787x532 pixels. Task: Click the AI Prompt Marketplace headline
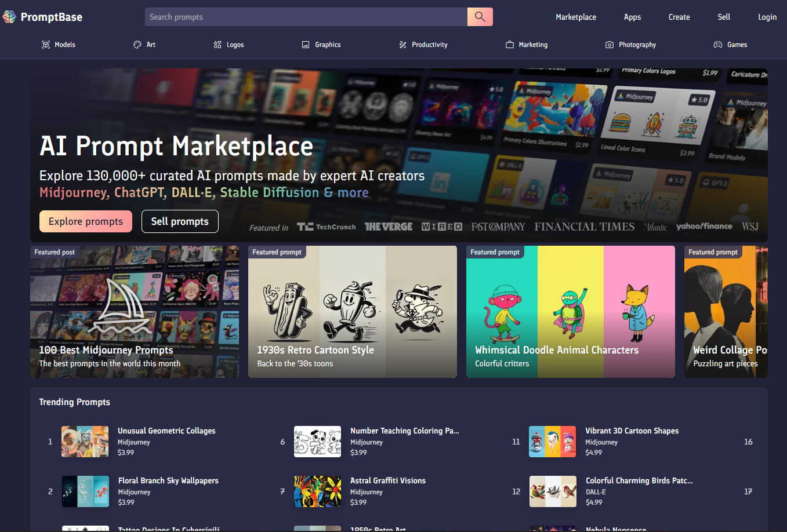(176, 146)
